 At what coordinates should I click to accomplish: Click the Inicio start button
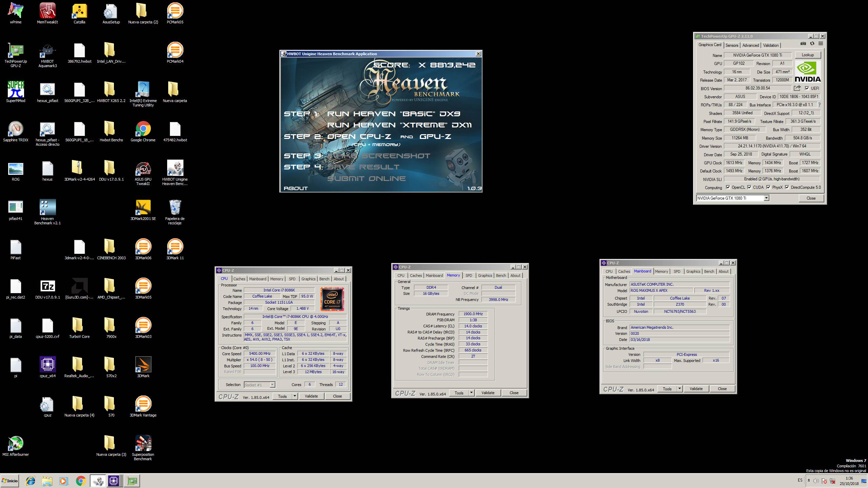tap(9, 481)
